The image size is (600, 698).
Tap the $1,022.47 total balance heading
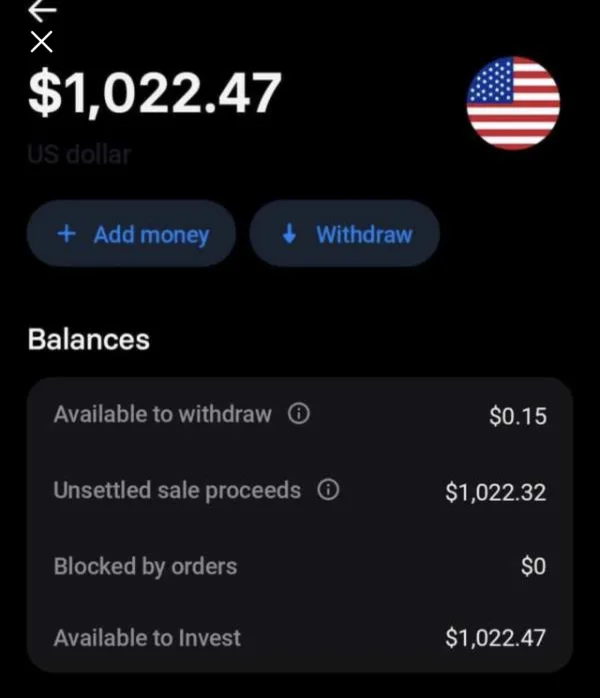point(155,93)
